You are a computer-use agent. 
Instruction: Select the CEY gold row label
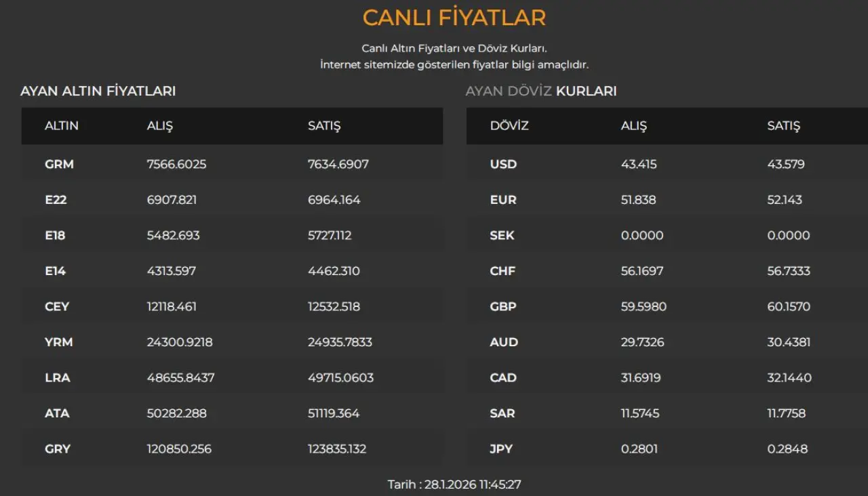pyautogui.click(x=57, y=307)
